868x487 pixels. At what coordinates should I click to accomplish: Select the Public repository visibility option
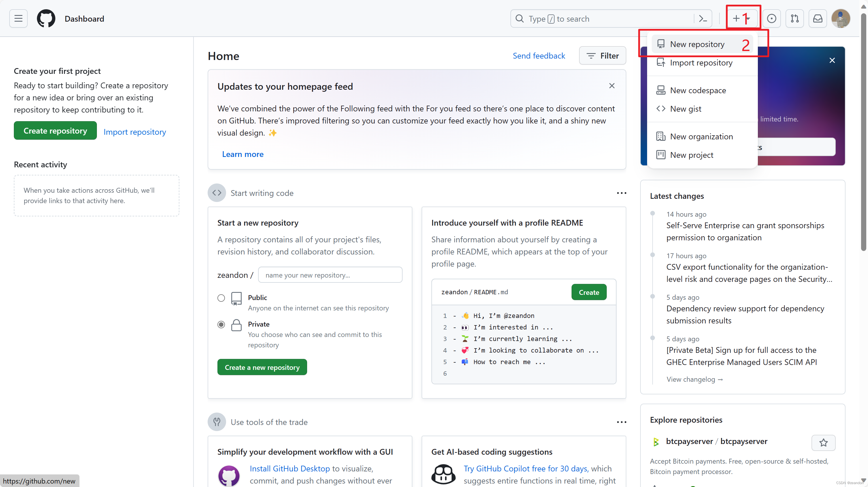221,298
